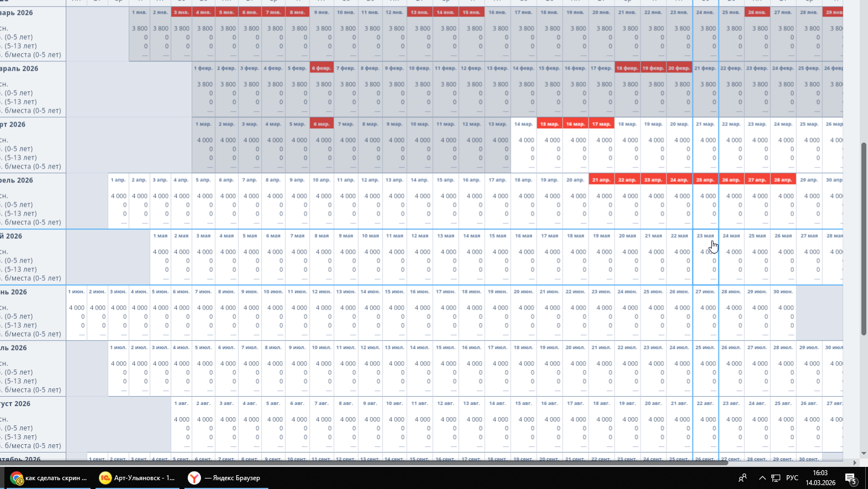Select the red '17 мар.' date header
Image resolution: width=868 pixels, height=489 pixels.
pyautogui.click(x=601, y=124)
